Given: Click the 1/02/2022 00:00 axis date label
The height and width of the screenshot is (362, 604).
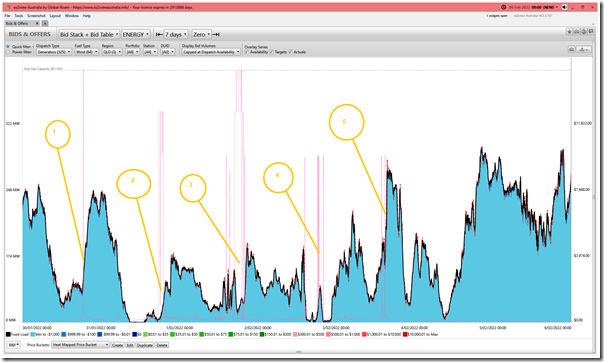Looking at the screenshot, I should 180,328.
